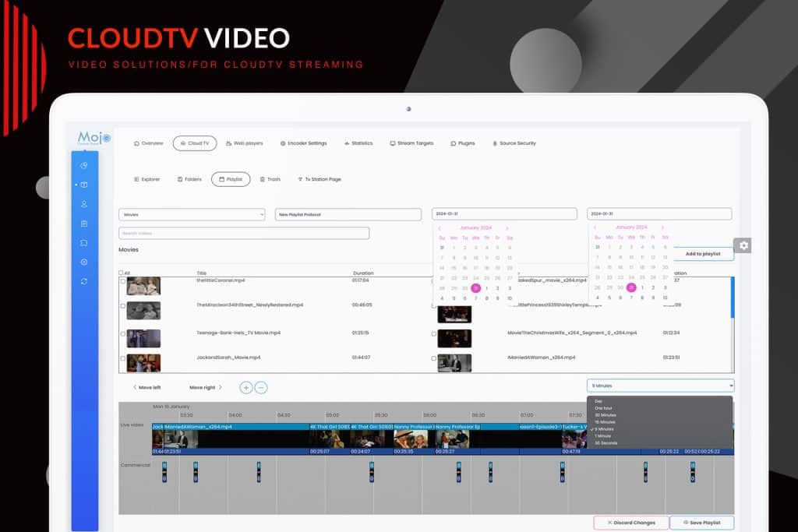
Task: Zoom out the timeline with minus button
Action: point(260,388)
